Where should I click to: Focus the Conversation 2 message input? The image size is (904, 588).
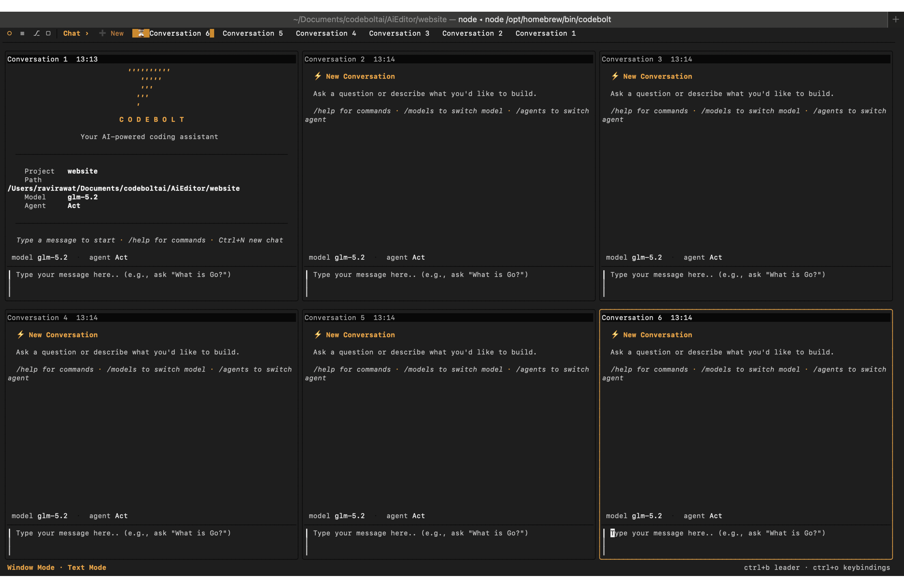[449, 283]
